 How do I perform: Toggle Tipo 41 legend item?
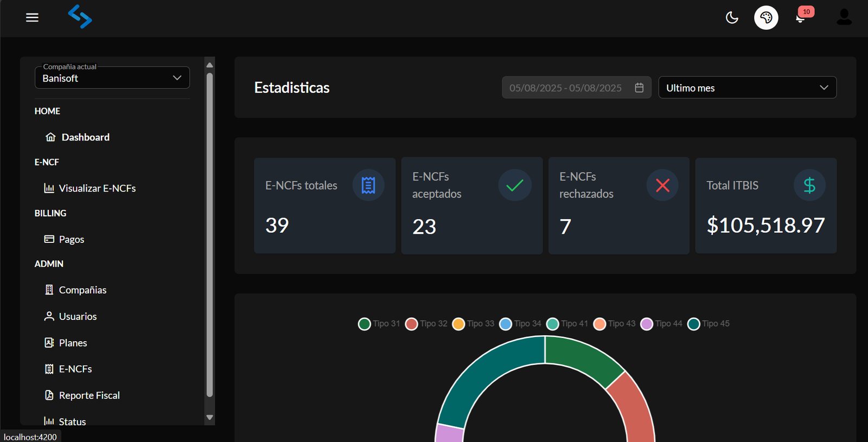(x=567, y=324)
